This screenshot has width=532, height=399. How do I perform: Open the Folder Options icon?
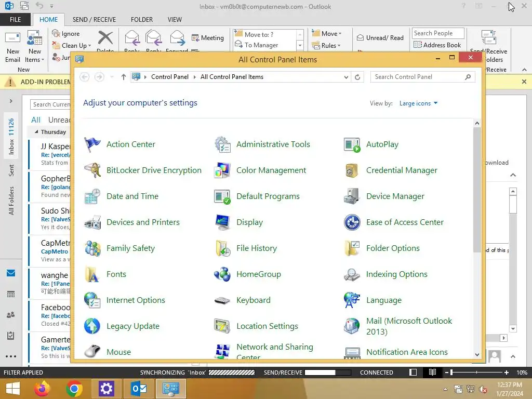pyautogui.click(x=352, y=248)
